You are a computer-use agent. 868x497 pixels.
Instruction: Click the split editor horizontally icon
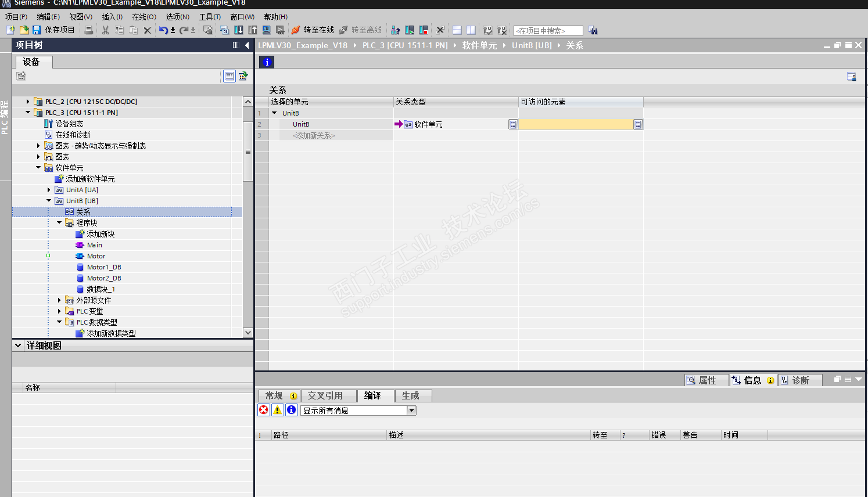pyautogui.click(x=457, y=30)
